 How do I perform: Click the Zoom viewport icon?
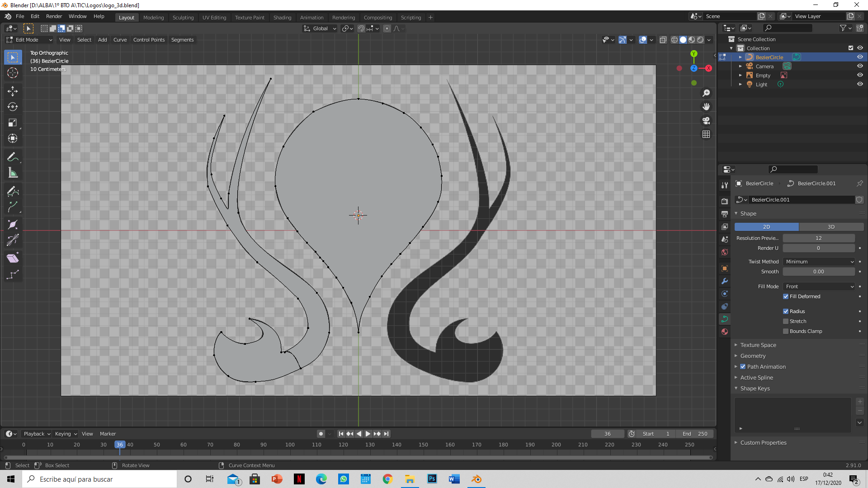(x=706, y=93)
